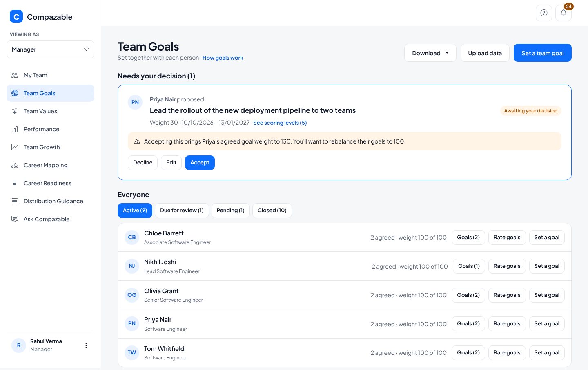The width and height of the screenshot is (588, 370).
Task: Open the help question mark icon
Action: point(544,13)
